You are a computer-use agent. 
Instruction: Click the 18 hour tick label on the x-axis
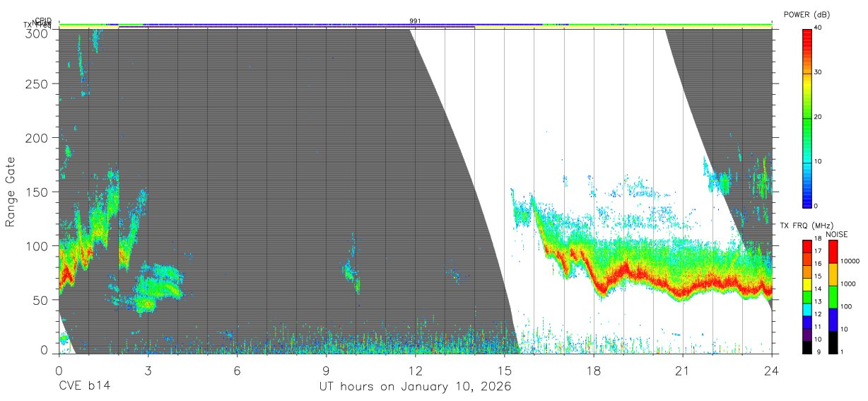(594, 370)
